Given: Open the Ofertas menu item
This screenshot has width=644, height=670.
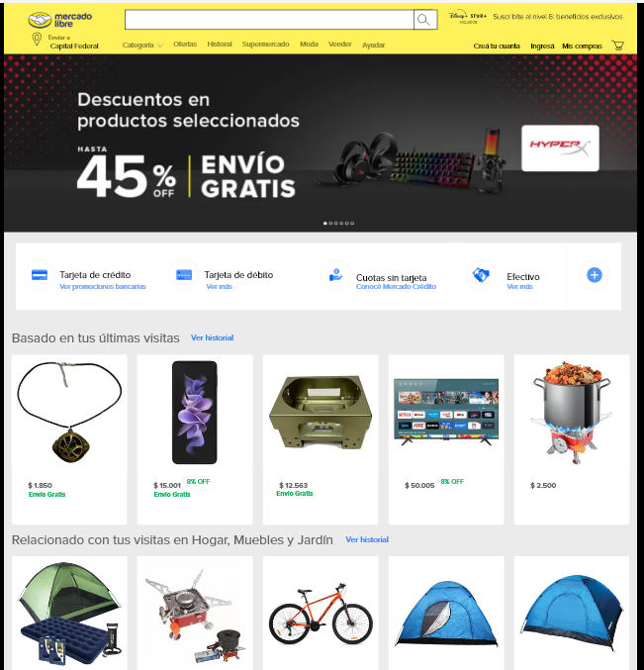Looking at the screenshot, I should click(x=185, y=44).
